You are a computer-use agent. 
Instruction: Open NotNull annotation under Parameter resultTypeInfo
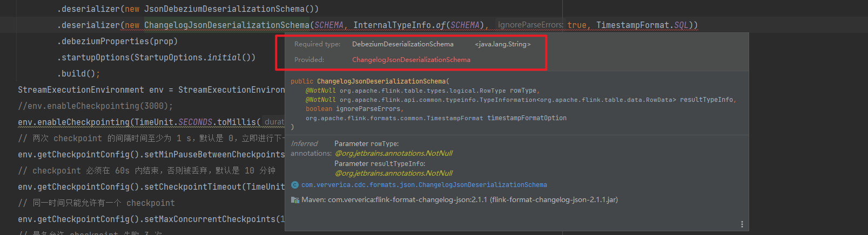click(x=394, y=174)
